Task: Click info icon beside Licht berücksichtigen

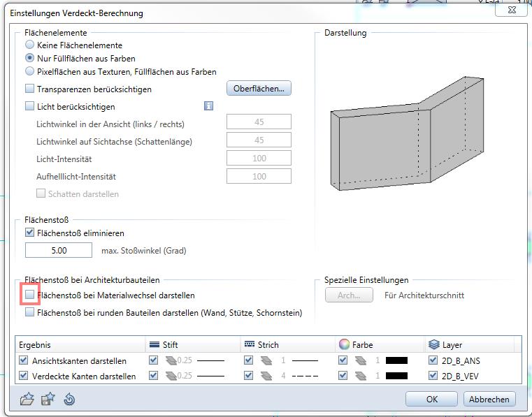Action: 208,106
